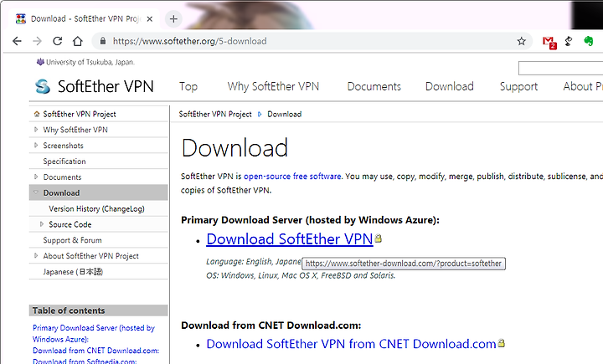The image size is (603, 364).
Task: Click Download SoftEther VPN link
Action: point(290,239)
